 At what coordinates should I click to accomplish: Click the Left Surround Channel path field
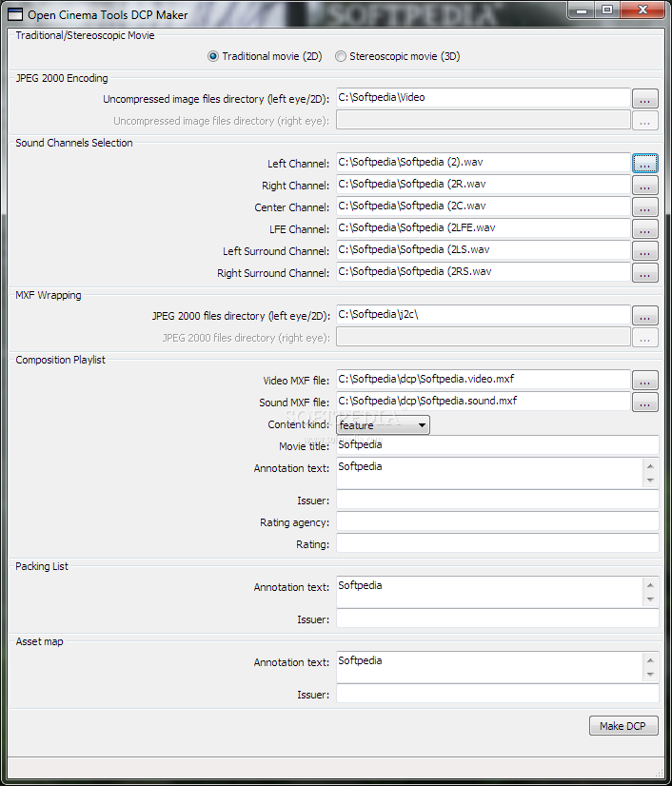(483, 250)
